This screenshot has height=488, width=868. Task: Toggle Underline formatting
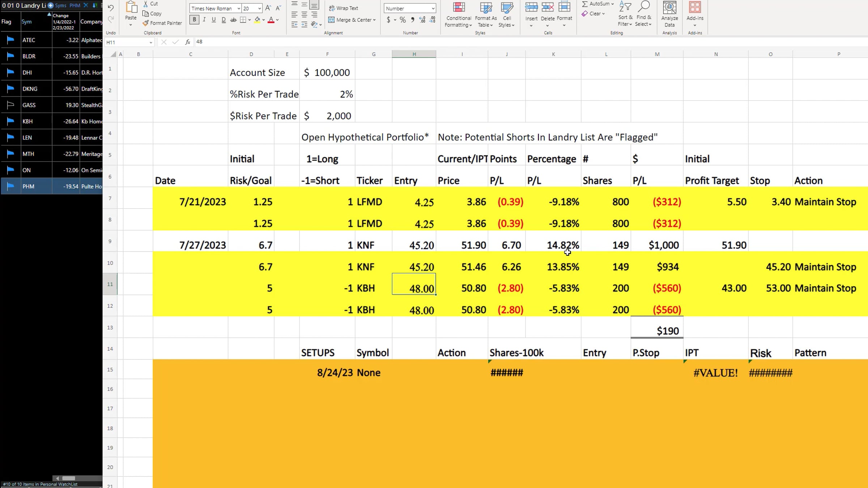214,20
